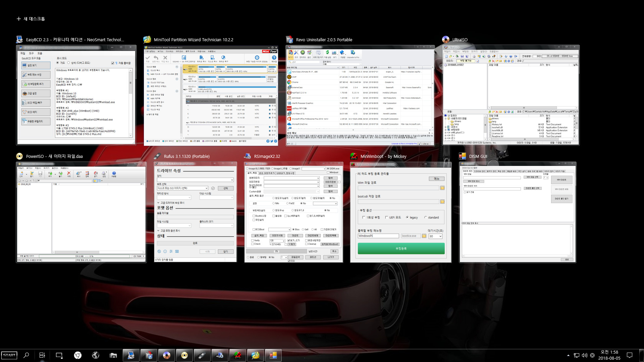Viewport: 644px width, 362px height.
Task: Click the Facebook icon in MiniTool status bar
Action: (x=268, y=141)
